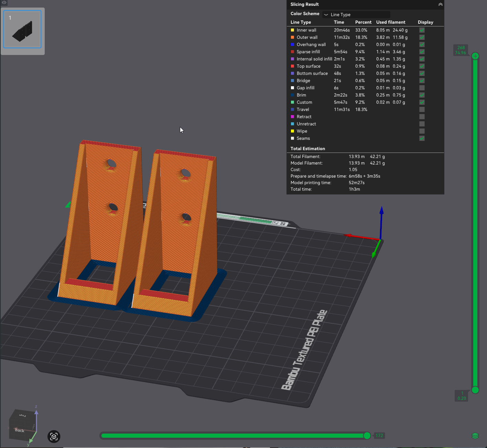Viewport: 487px width, 448px height.
Task: Select plate 1 thumbnail
Action: point(22,29)
